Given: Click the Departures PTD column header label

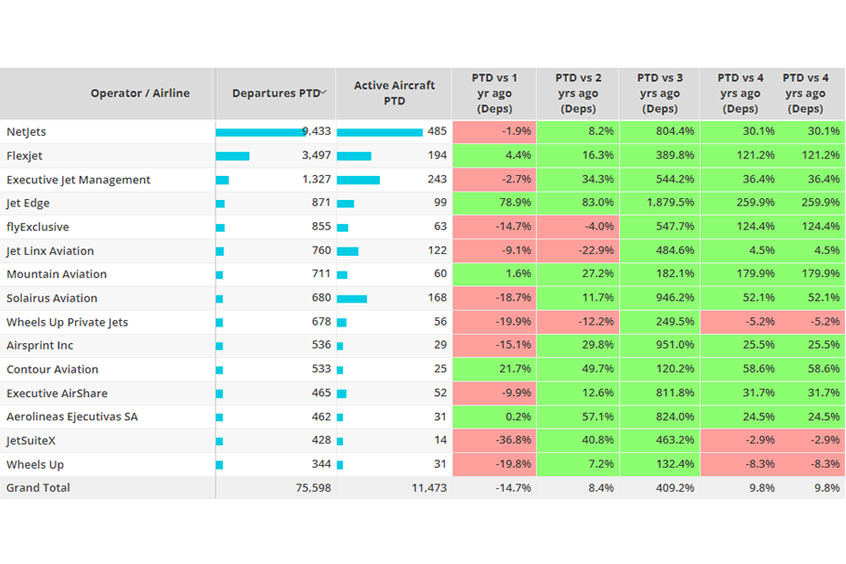Looking at the screenshot, I should click(276, 93).
